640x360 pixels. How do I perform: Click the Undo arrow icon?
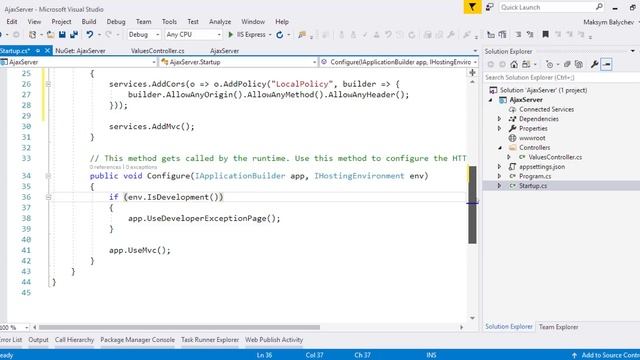[89, 35]
